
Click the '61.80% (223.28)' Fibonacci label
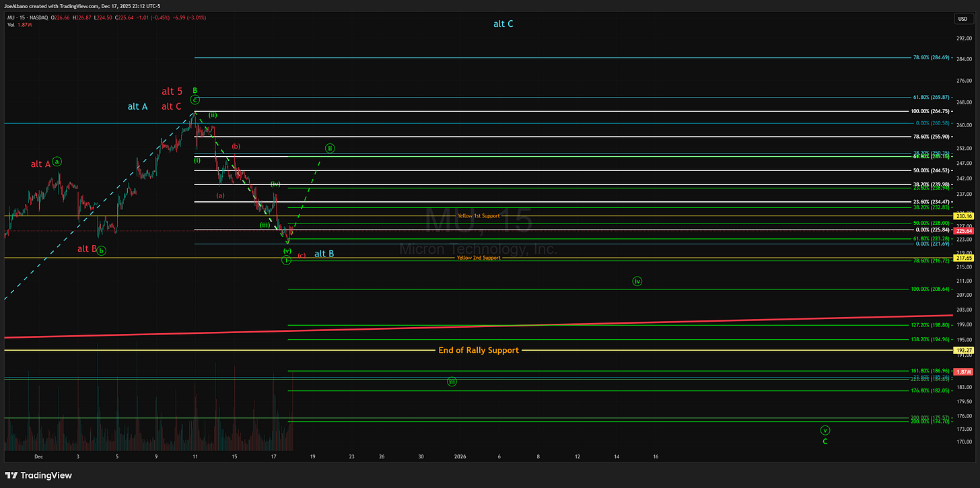[x=932, y=238]
